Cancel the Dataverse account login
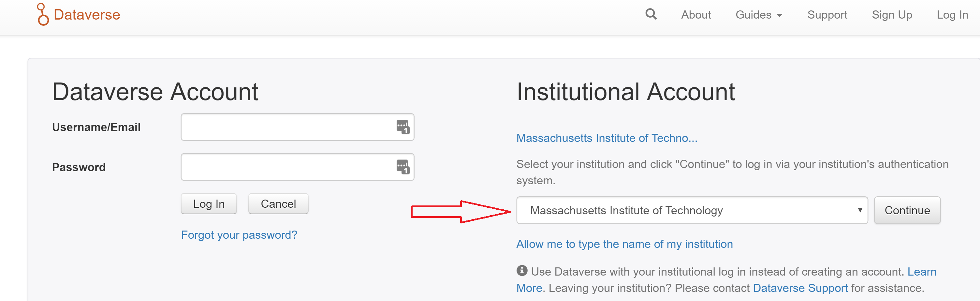The height and width of the screenshot is (301, 980). click(x=278, y=204)
